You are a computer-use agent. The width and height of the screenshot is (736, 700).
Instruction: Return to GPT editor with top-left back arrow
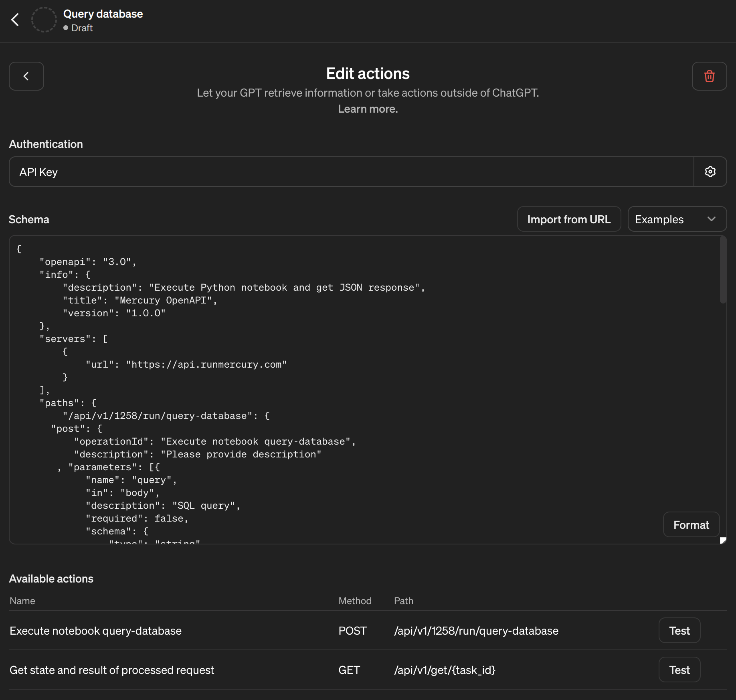[x=15, y=20]
